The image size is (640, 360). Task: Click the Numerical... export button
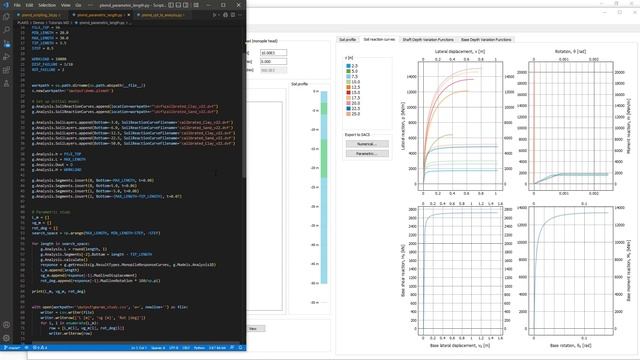(x=367, y=144)
